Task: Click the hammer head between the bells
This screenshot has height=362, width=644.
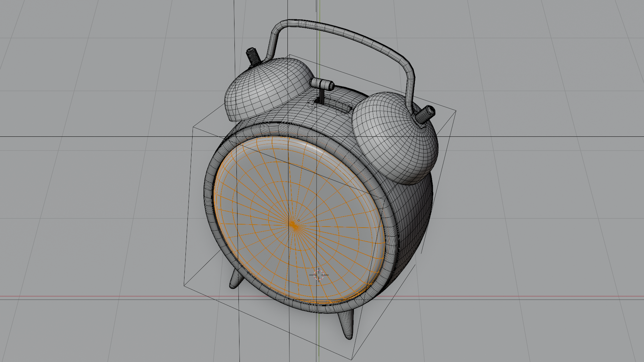Action: pos(322,84)
